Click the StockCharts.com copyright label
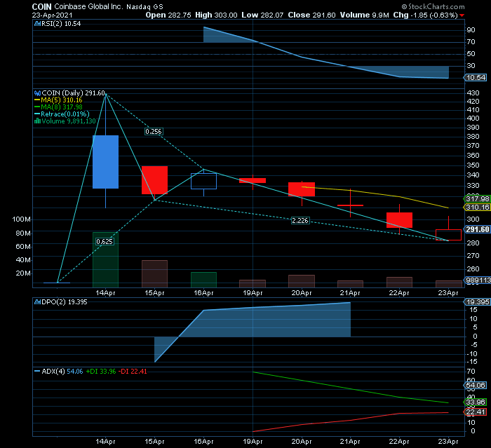This screenshot has height=448, width=491. click(433, 6)
